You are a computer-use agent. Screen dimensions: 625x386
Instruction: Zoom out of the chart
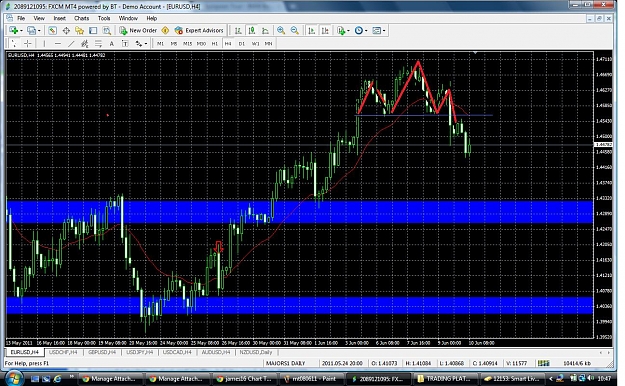[x=295, y=30]
